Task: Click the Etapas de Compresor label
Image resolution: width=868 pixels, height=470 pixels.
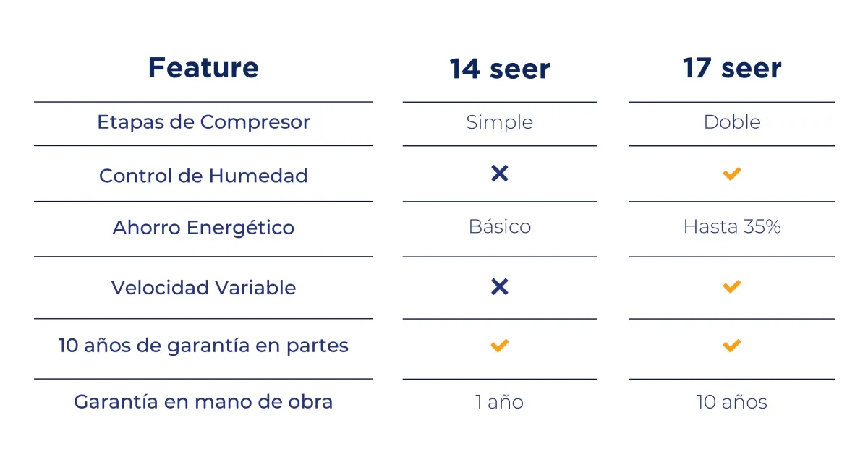Action: coord(203,122)
